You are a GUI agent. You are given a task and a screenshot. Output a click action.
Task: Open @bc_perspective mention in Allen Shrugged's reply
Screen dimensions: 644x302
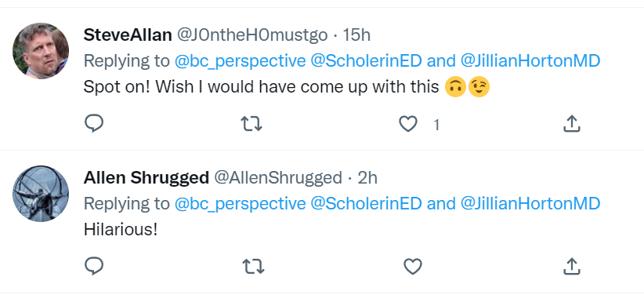241,204
